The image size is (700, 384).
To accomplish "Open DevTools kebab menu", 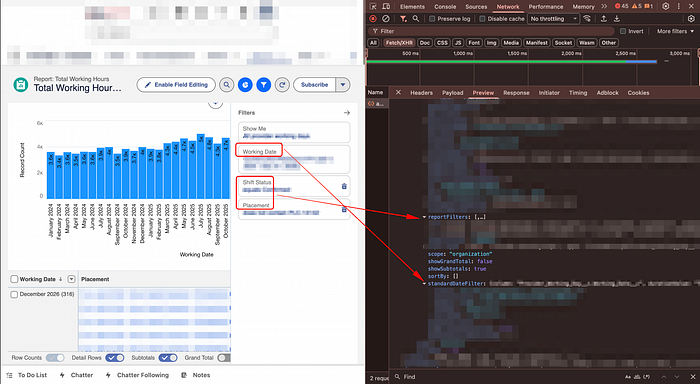I will (x=679, y=6).
